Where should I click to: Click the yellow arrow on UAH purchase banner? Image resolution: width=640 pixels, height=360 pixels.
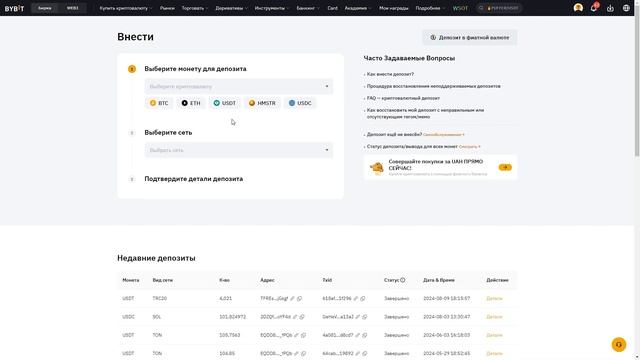(505, 167)
